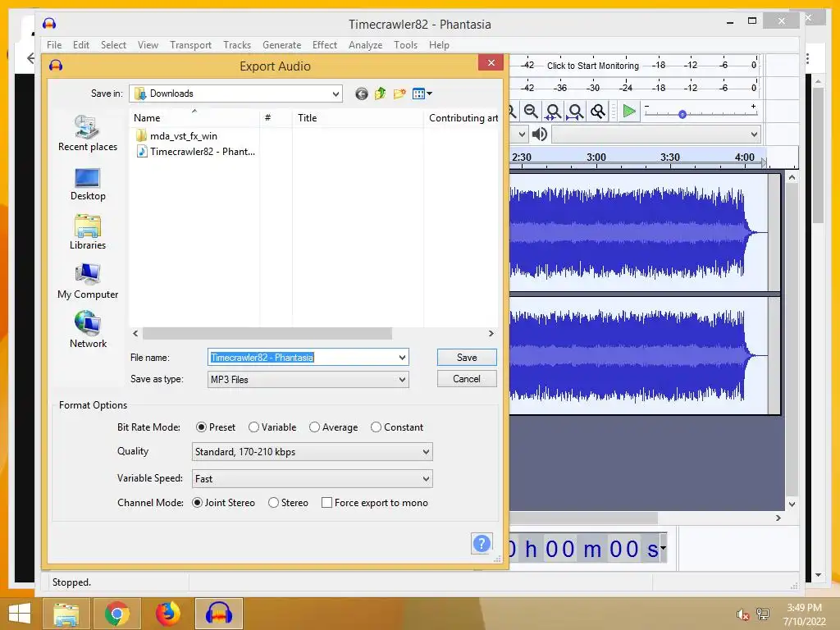Screen dimensions: 840x630
Task: Enable Force export to mono
Action: click(374, 503)
